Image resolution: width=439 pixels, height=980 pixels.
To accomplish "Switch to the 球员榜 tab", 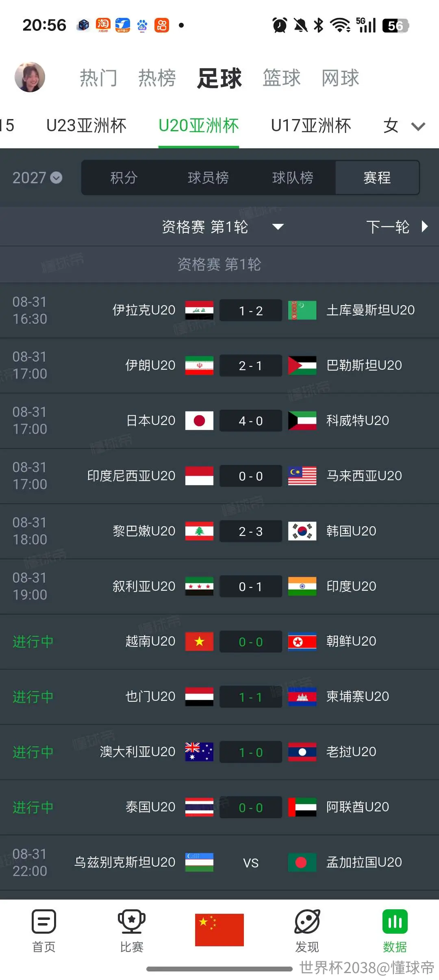I will point(208,178).
